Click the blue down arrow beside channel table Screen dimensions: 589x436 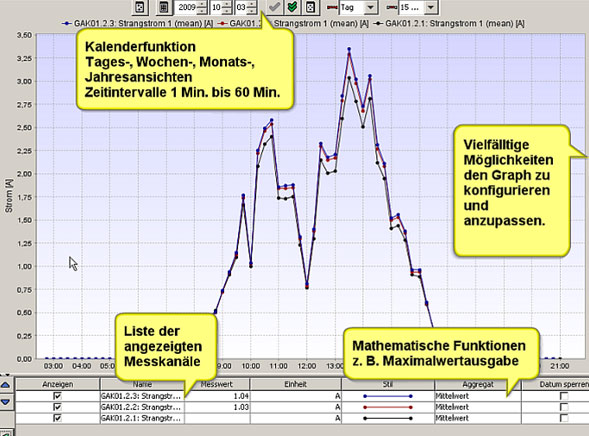5,402
